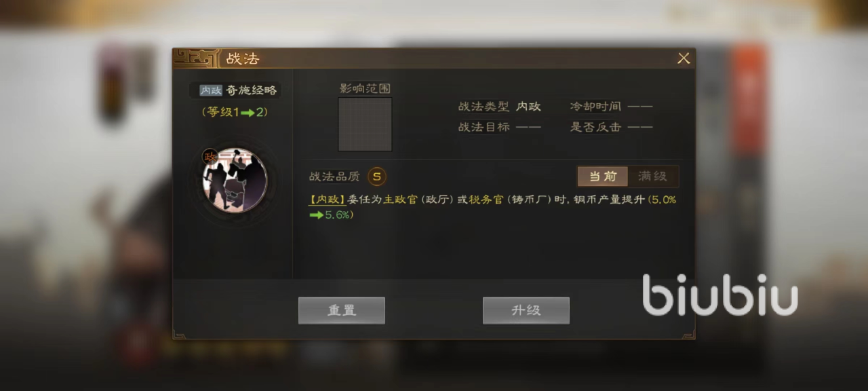Switch to the 满级 view tab
This screenshot has width=868, height=391.
[x=652, y=176]
